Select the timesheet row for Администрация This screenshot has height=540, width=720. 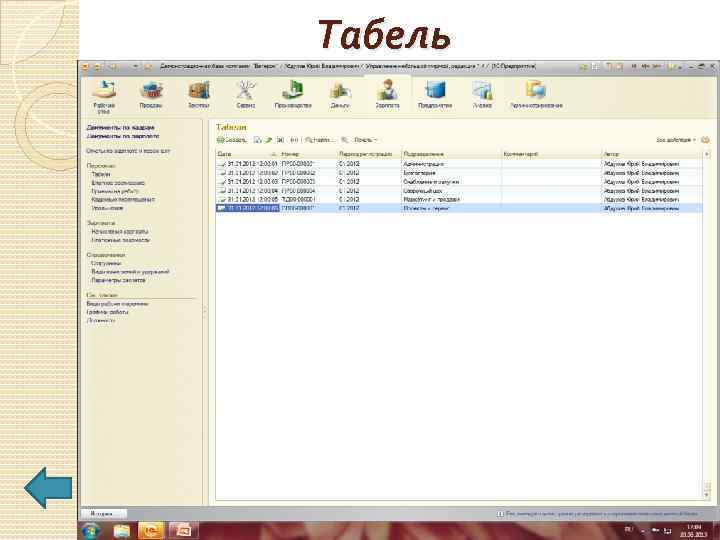pos(459,164)
